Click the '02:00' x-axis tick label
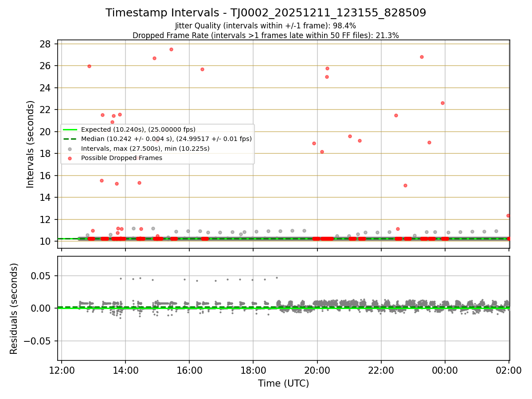The width and height of the screenshot is (532, 399). pyautogui.click(x=509, y=370)
